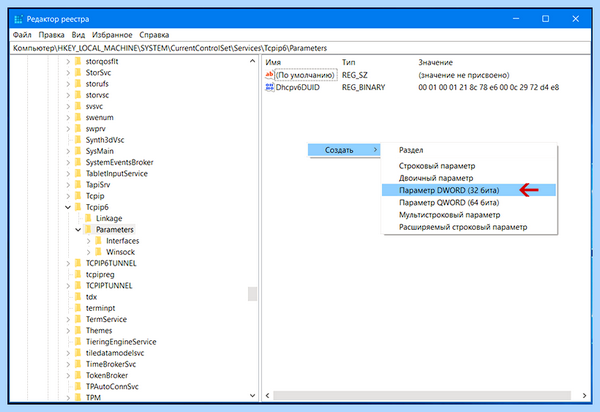600x412 pixels.
Task: Select the Linkage folder icon
Action: pos(88,218)
